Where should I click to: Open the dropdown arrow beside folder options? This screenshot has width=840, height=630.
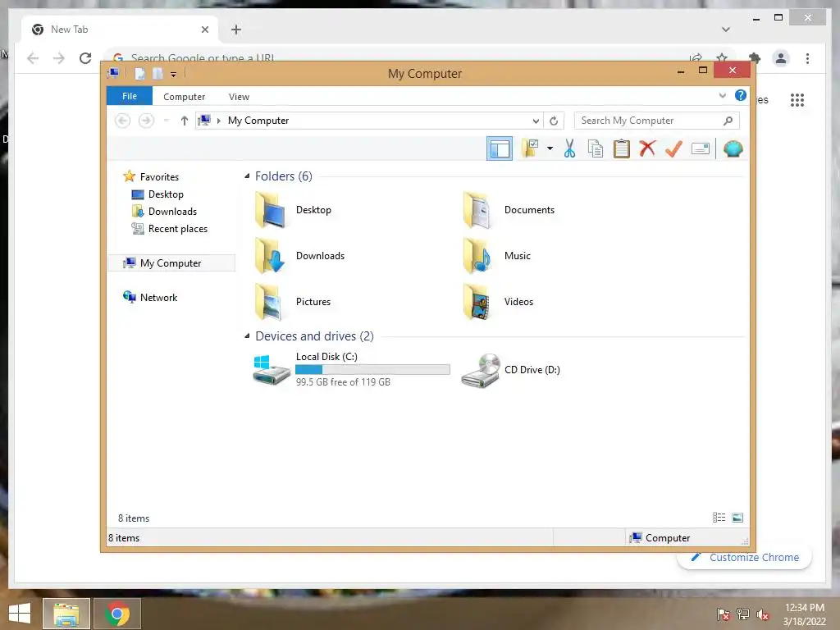pyautogui.click(x=550, y=148)
